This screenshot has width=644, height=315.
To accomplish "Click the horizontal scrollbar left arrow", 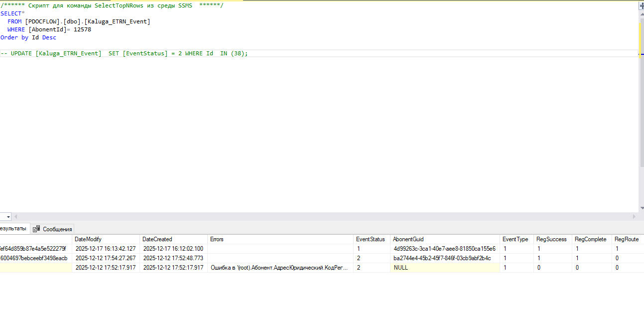I will click(x=15, y=217).
